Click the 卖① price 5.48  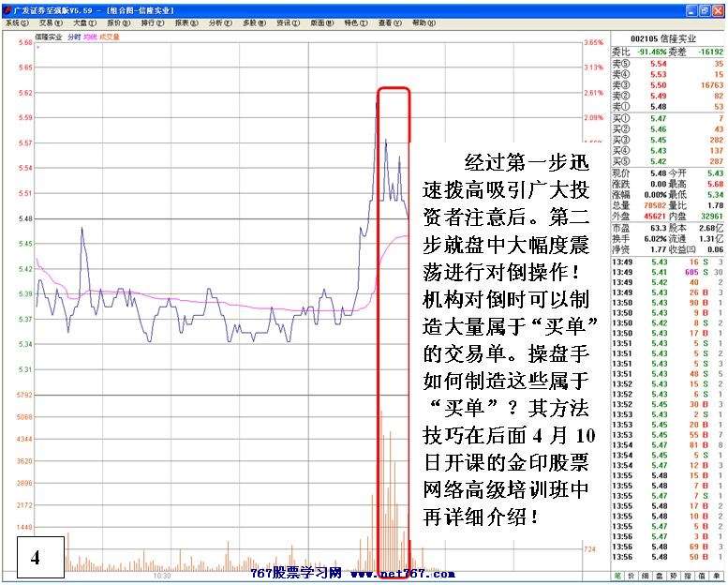click(659, 106)
